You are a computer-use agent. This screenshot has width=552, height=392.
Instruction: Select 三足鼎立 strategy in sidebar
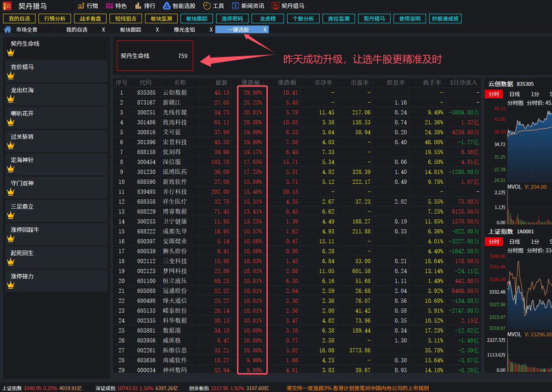[x=56, y=210]
